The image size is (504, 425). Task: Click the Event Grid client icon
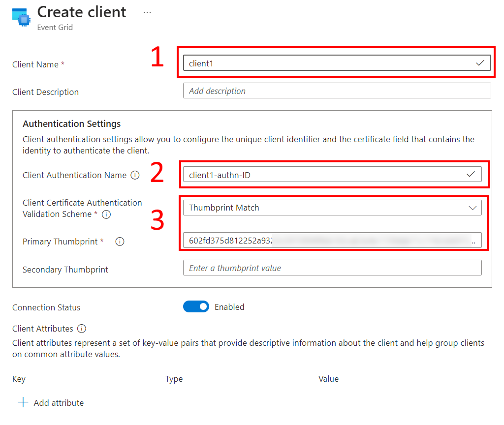pyautogui.click(x=21, y=17)
